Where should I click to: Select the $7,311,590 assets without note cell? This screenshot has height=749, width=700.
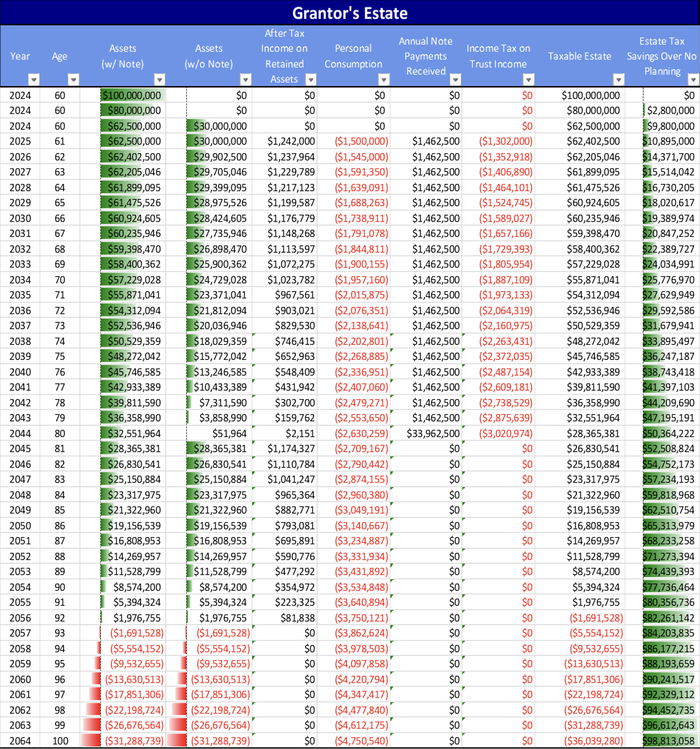209,403
